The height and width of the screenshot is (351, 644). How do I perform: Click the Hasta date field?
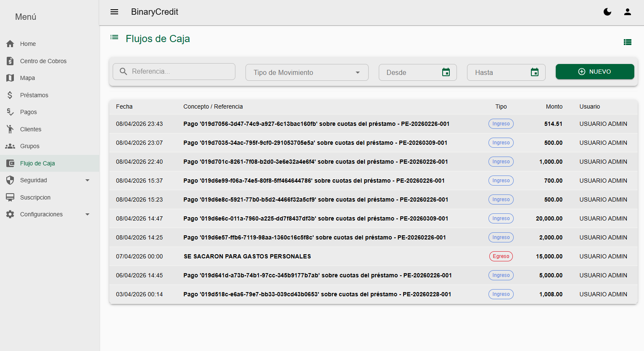click(506, 72)
